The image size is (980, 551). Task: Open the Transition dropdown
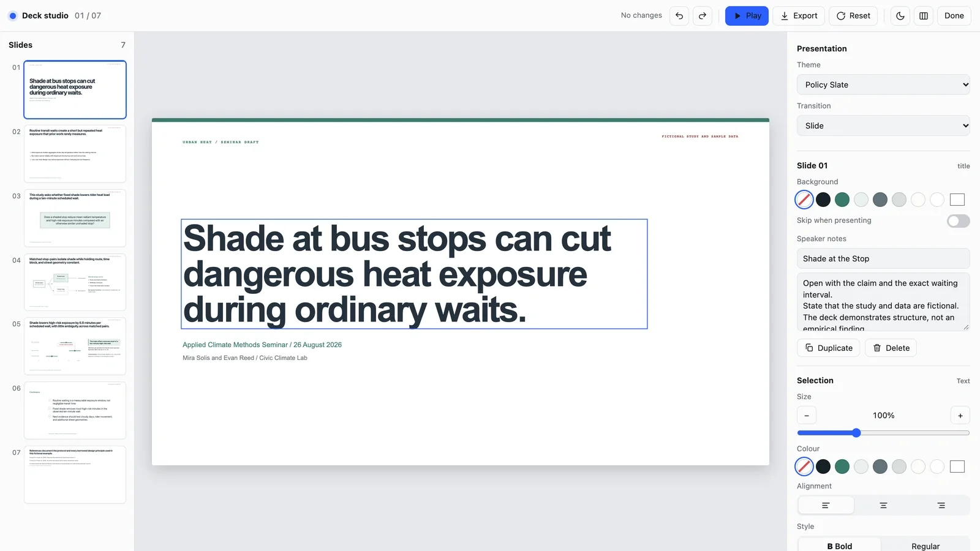883,126
